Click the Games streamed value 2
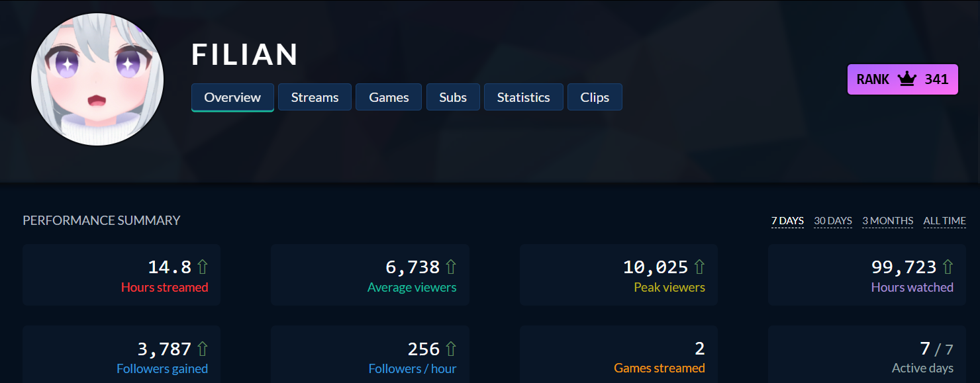The width and height of the screenshot is (980, 383). pos(700,349)
